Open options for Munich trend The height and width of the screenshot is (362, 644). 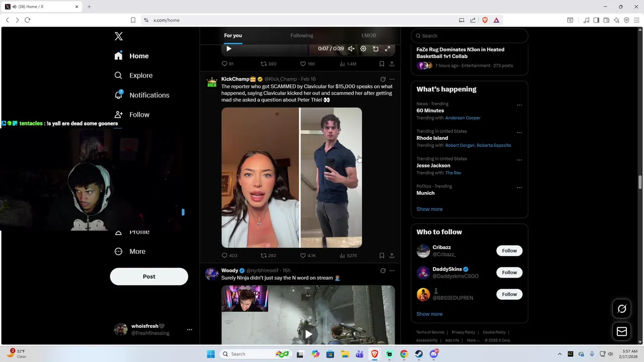[519, 188]
